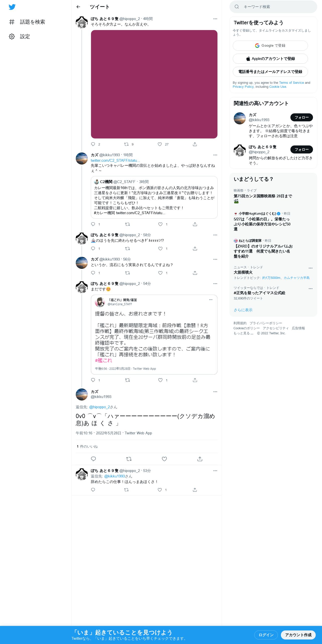This screenshot has height=644, width=322.
Task: Like the last reply 辞めたらこの仕事
Action: click(160, 490)
